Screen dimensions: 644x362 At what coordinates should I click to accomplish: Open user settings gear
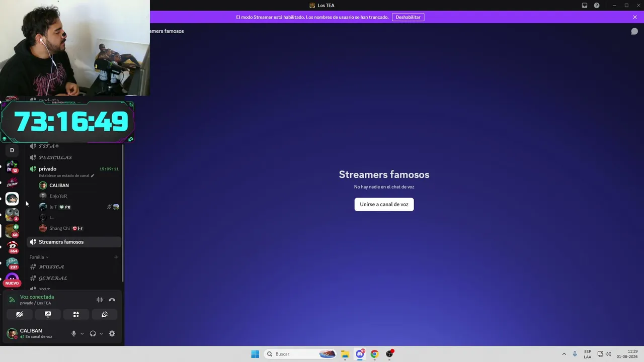[x=112, y=333]
